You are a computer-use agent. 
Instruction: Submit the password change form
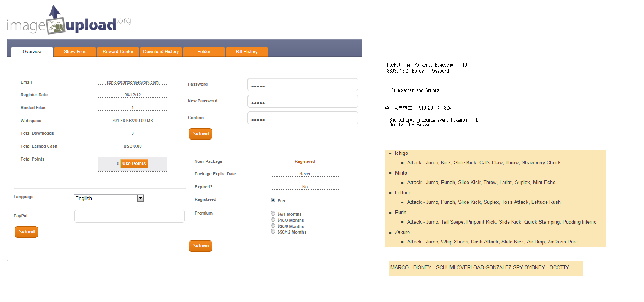point(201,134)
